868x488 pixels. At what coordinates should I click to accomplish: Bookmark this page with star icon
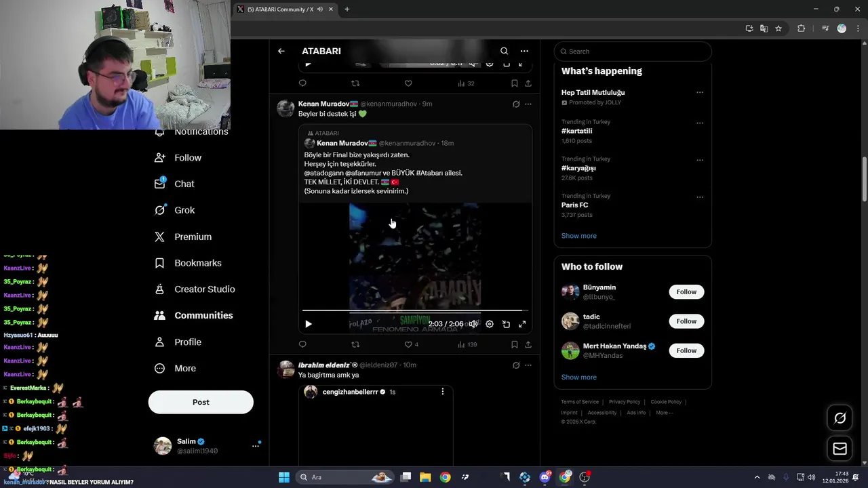pos(778,28)
